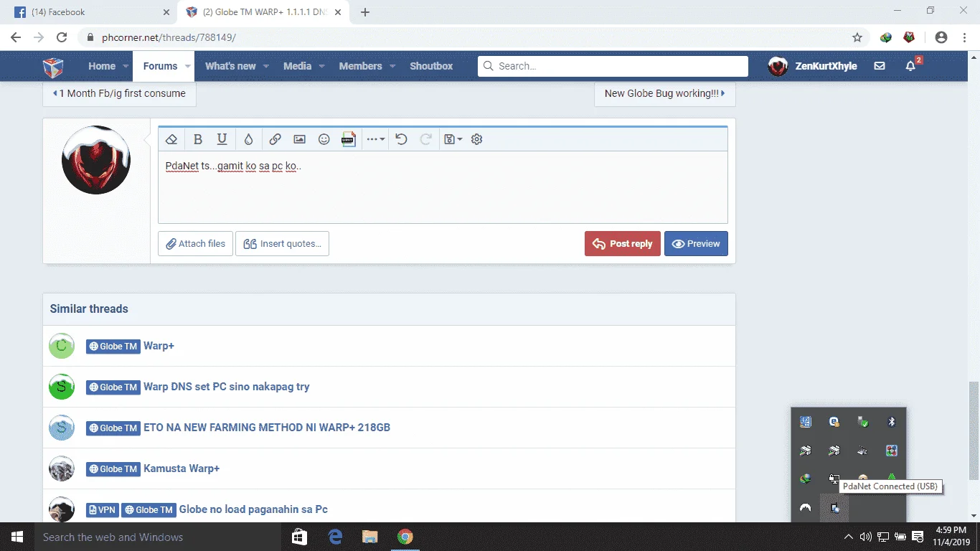The height and width of the screenshot is (551, 980).
Task: Open Kamusta Warp+ thread
Action: tap(182, 468)
